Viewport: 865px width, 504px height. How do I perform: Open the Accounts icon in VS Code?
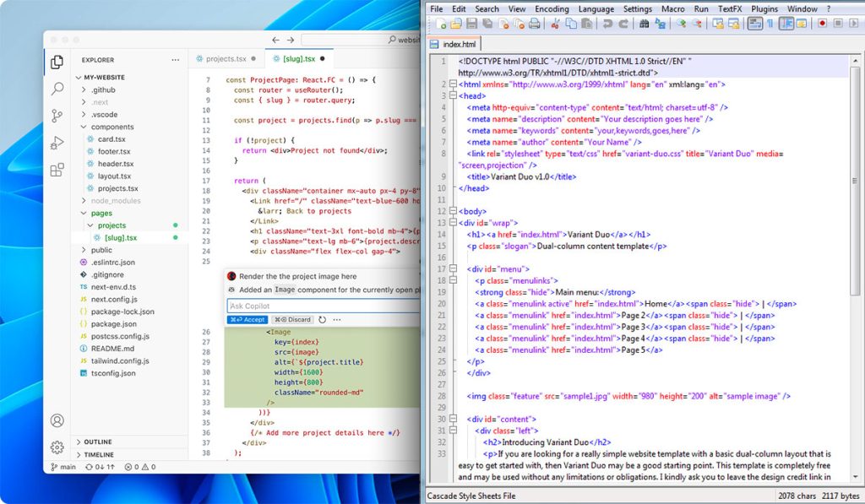[57, 420]
